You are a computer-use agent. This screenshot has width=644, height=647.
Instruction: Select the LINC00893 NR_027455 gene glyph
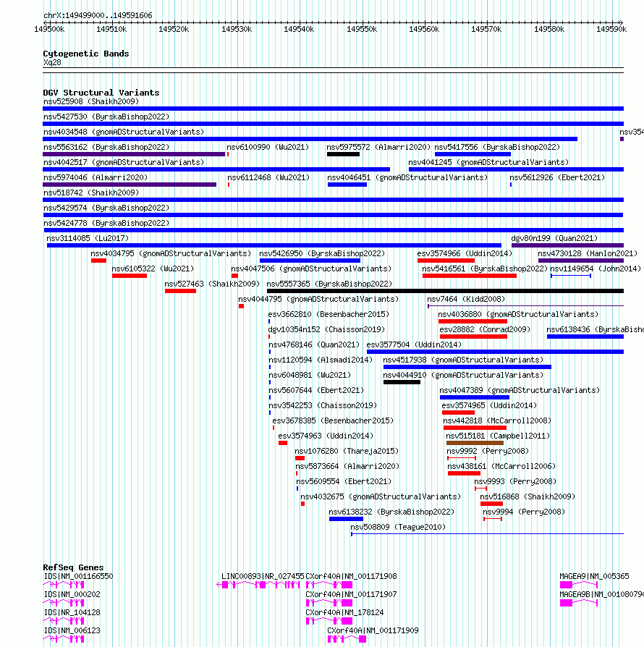pyautogui.click(x=258, y=585)
